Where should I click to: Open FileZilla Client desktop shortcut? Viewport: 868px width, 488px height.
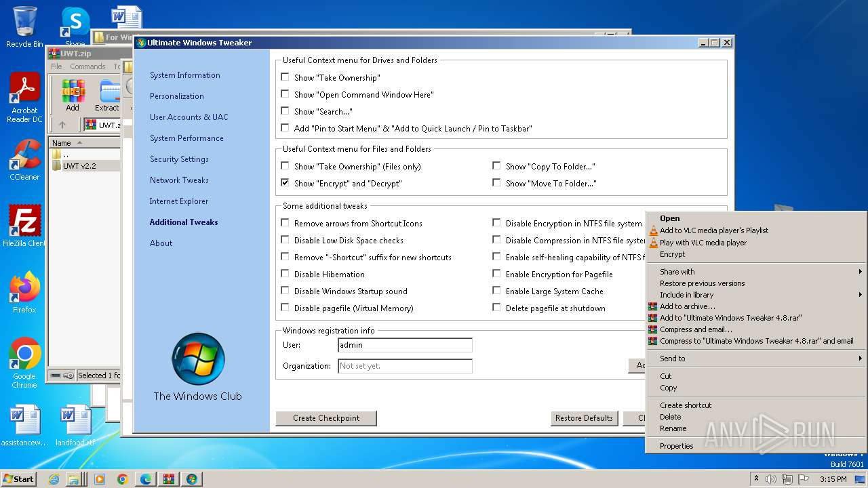(x=24, y=226)
